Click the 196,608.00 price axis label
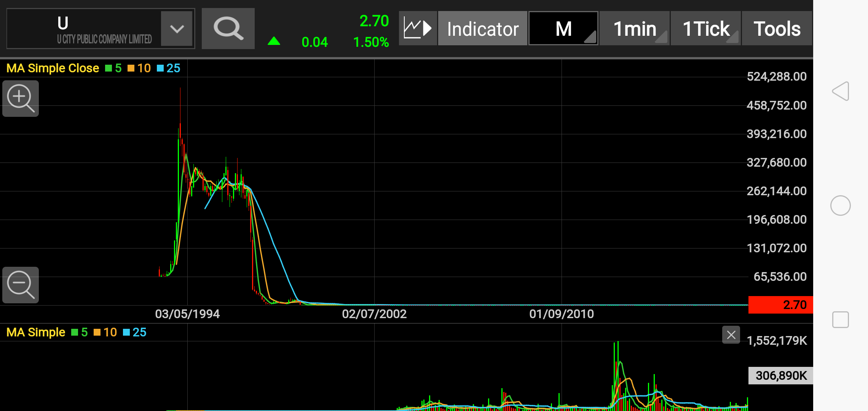This screenshot has width=868, height=411. (x=777, y=219)
